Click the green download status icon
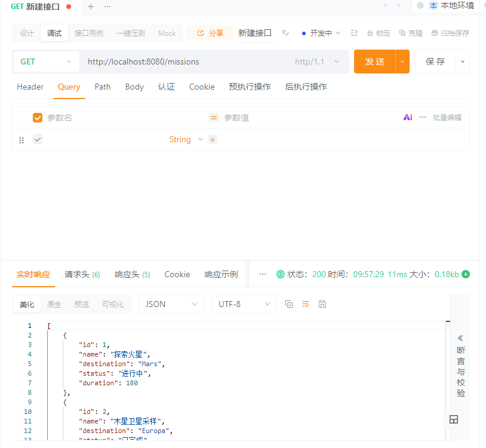The width and height of the screenshot is (486, 448). 466,274
